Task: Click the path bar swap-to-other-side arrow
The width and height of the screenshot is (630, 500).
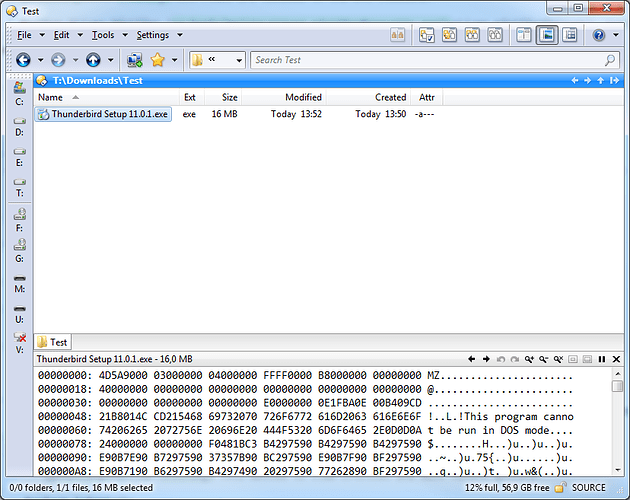Action: pos(614,81)
